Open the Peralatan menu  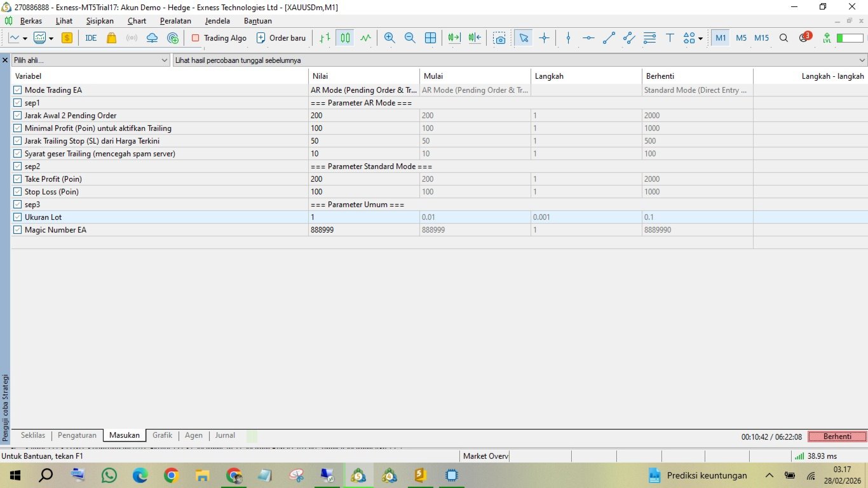point(175,21)
